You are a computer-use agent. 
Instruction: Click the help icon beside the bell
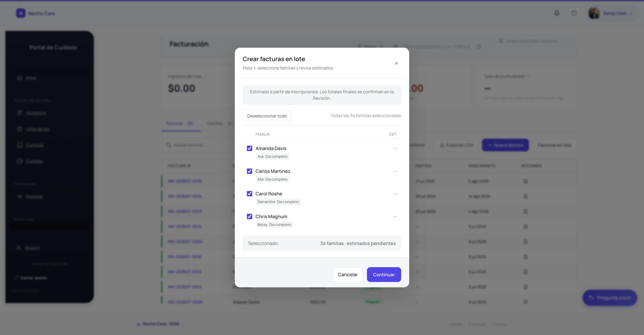click(574, 13)
